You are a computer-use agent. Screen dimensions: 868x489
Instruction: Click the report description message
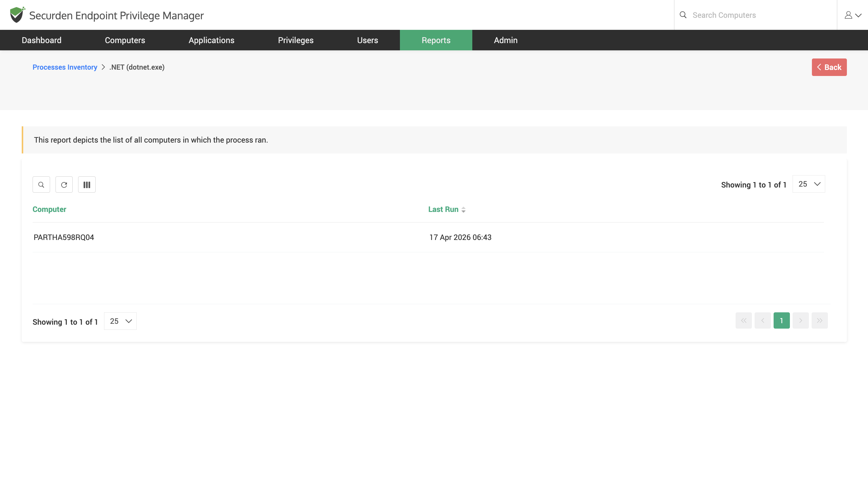point(151,140)
